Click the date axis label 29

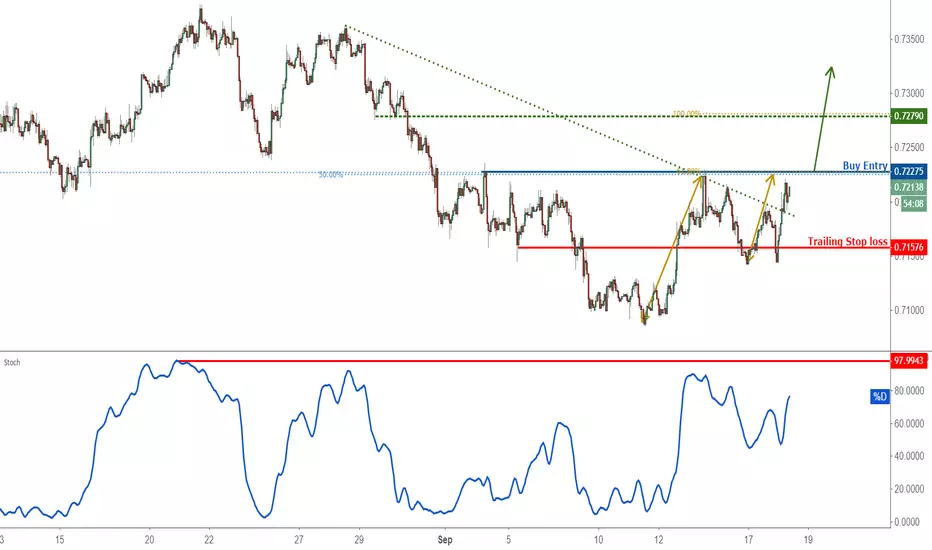(359, 540)
